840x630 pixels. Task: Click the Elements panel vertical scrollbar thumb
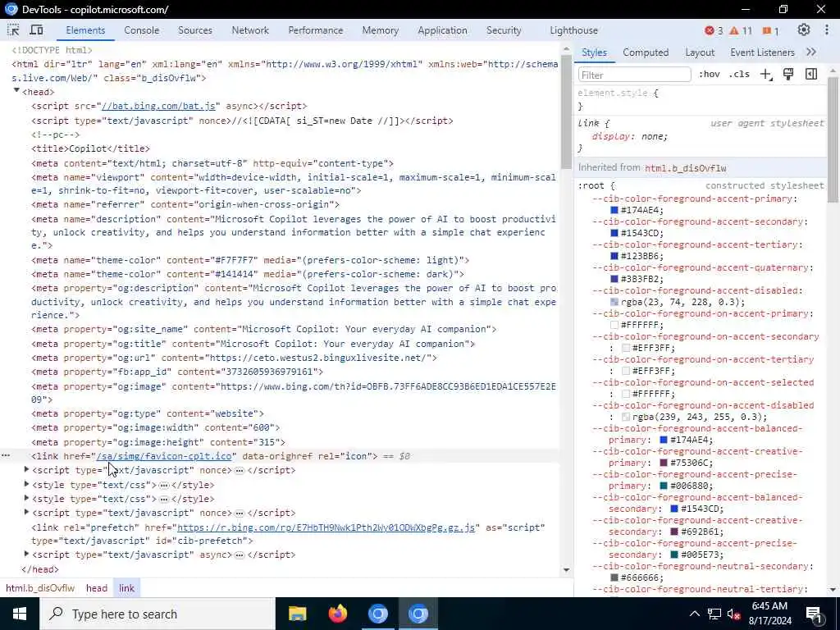coord(566,112)
